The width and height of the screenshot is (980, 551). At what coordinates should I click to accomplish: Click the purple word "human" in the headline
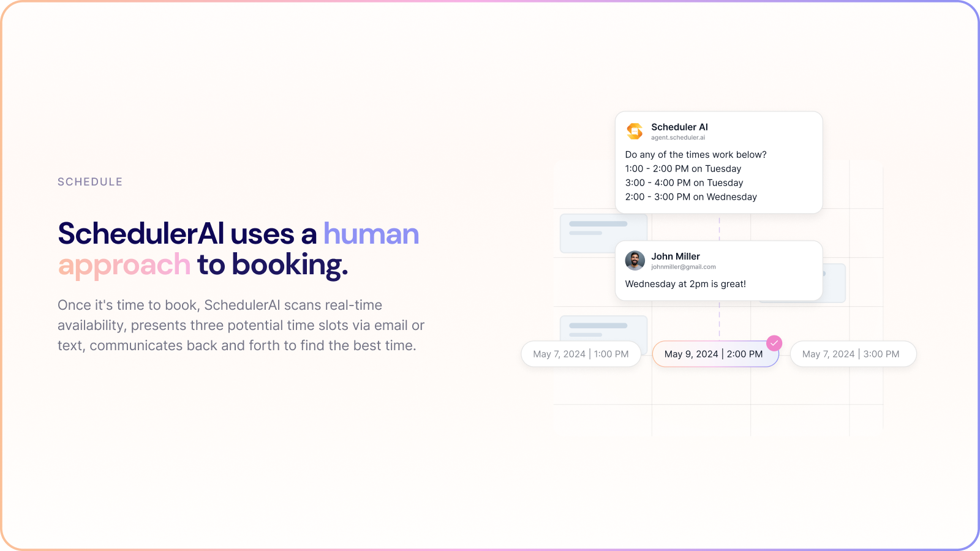tap(371, 234)
